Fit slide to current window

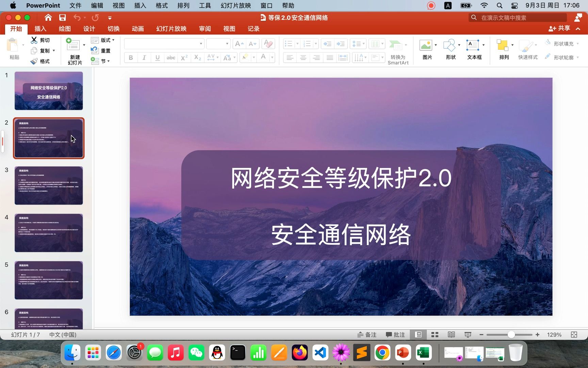click(574, 335)
